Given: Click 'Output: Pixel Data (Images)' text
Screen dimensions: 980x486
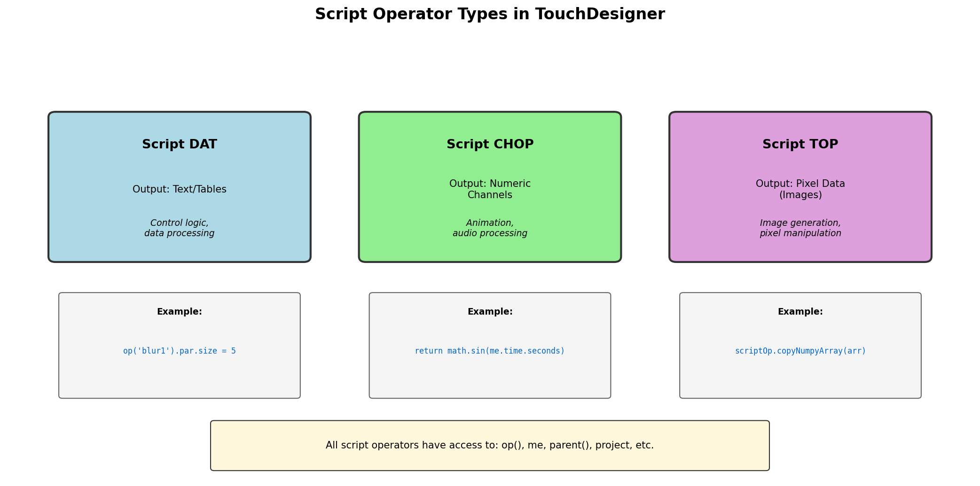Looking at the screenshot, I should point(800,189).
